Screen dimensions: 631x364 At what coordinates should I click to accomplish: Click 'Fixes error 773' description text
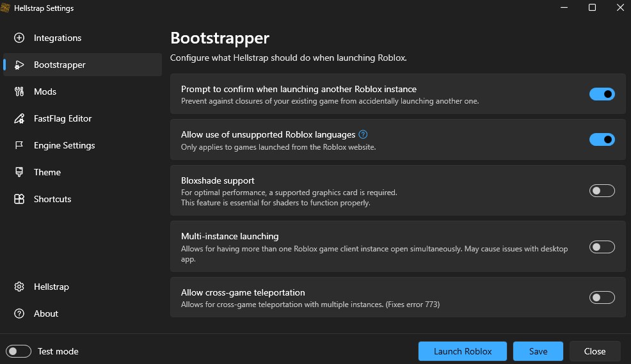(x=413, y=305)
